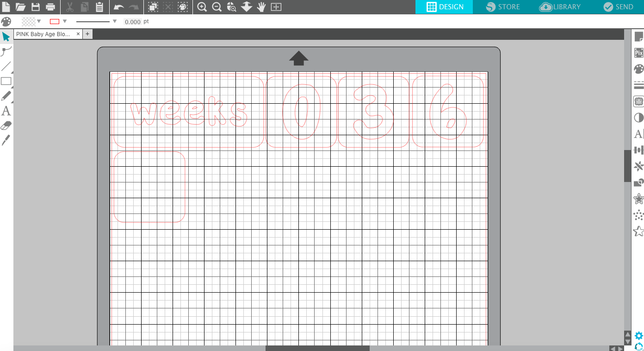This screenshot has width=644, height=351.
Task: Open the fill color palette icon
Action: coord(6,22)
